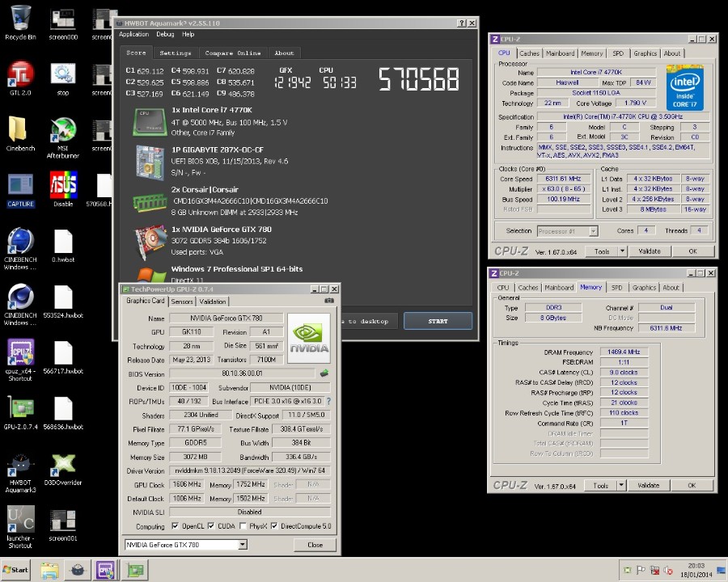Click the GPU-Z screenshot camera icon
Viewport: 728px width, 582px height.
tap(329, 301)
